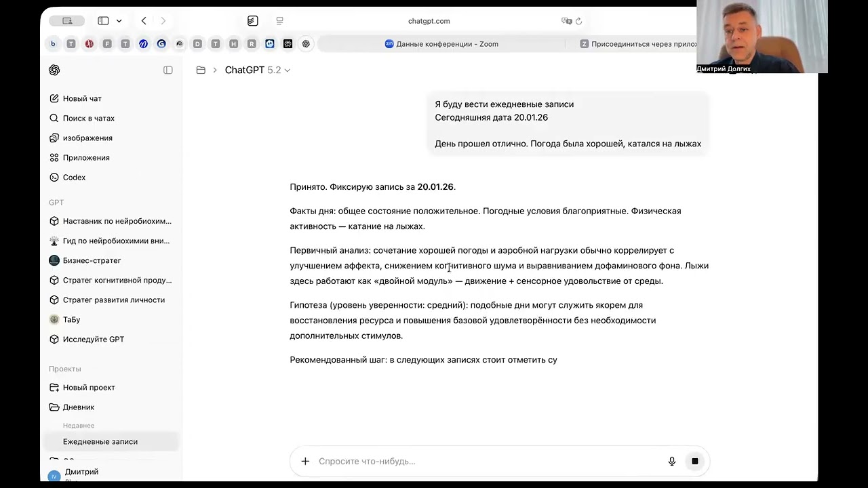This screenshot has height=488, width=868.
Task: Go forward with the browser forward arrow
Action: pyautogui.click(x=163, y=21)
